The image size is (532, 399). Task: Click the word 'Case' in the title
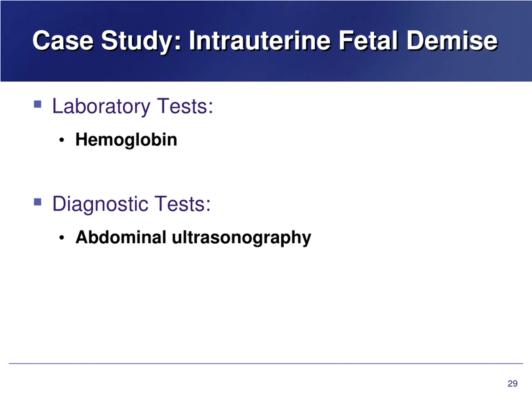(x=63, y=41)
